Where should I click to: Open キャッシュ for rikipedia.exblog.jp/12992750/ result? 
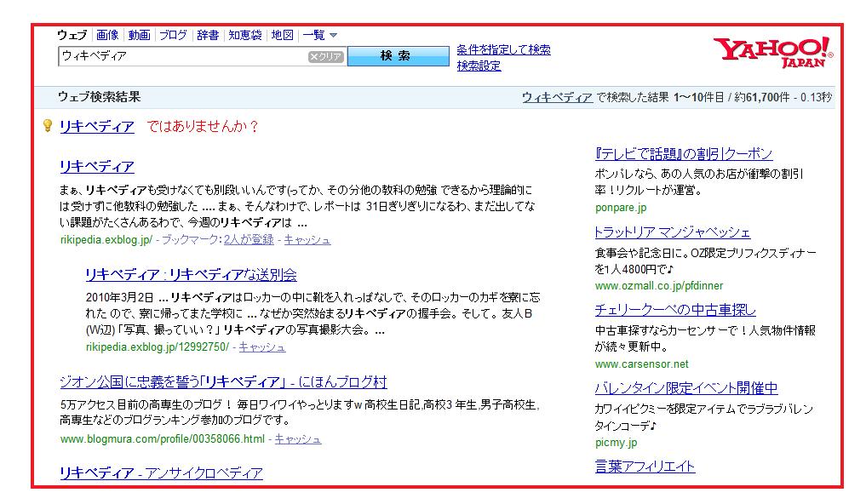(262, 347)
